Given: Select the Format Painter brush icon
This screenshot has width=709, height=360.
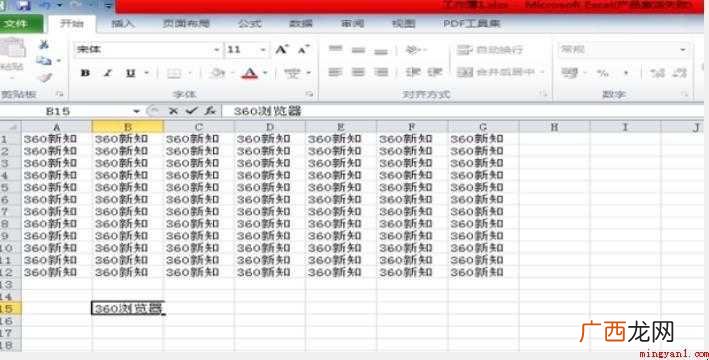Looking at the screenshot, I should point(44,77).
